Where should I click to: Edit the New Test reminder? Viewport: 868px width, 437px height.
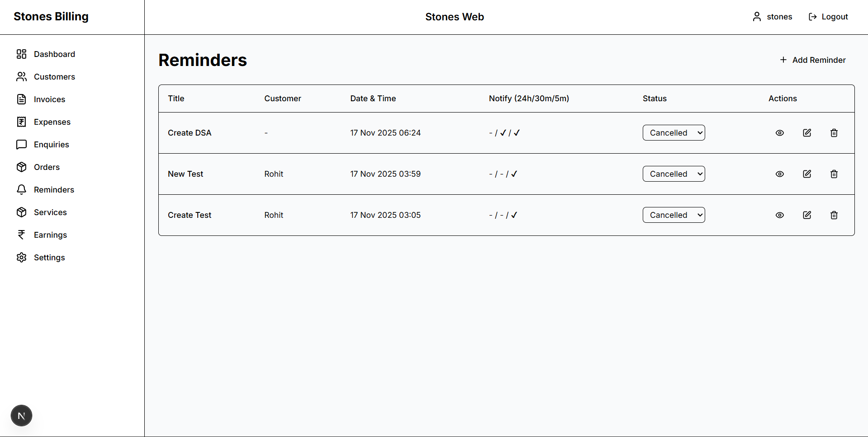click(807, 174)
